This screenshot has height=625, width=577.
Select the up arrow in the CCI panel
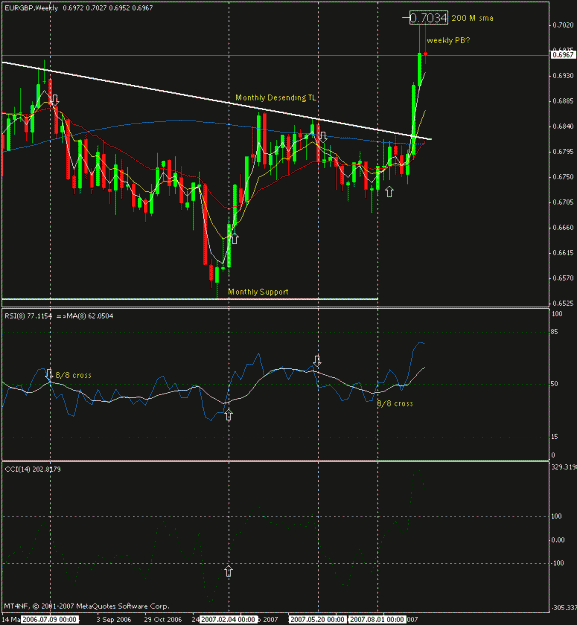[228, 571]
